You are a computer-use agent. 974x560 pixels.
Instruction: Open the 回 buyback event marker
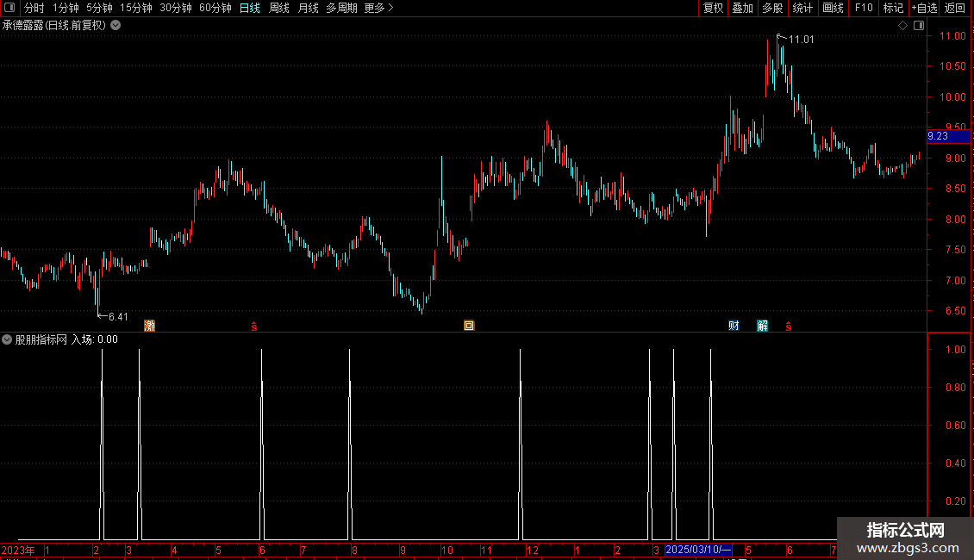[469, 326]
